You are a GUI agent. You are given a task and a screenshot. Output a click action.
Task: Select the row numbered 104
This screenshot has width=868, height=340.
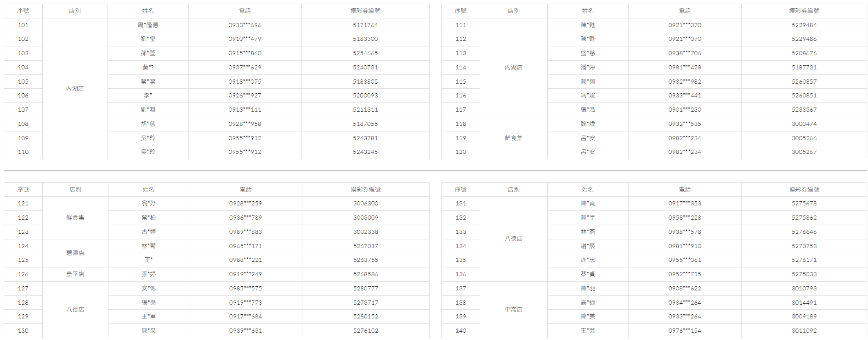[23, 68]
